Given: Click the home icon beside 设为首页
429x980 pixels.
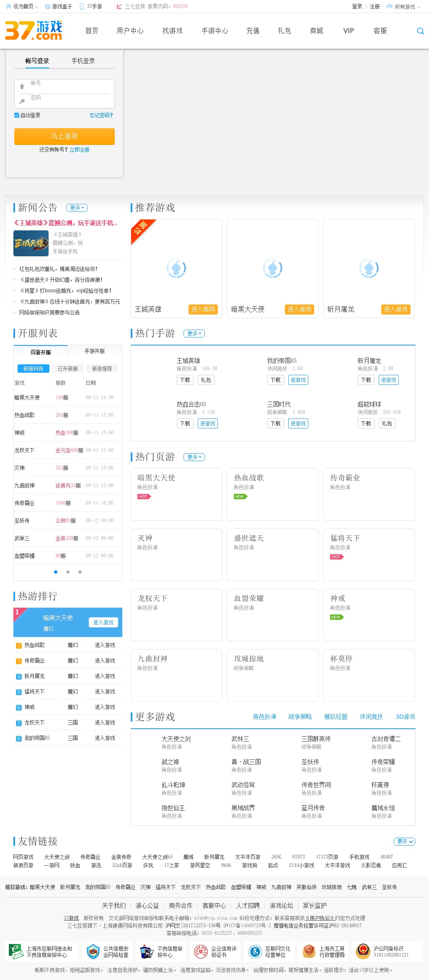Looking at the screenshot, I should (8, 6).
